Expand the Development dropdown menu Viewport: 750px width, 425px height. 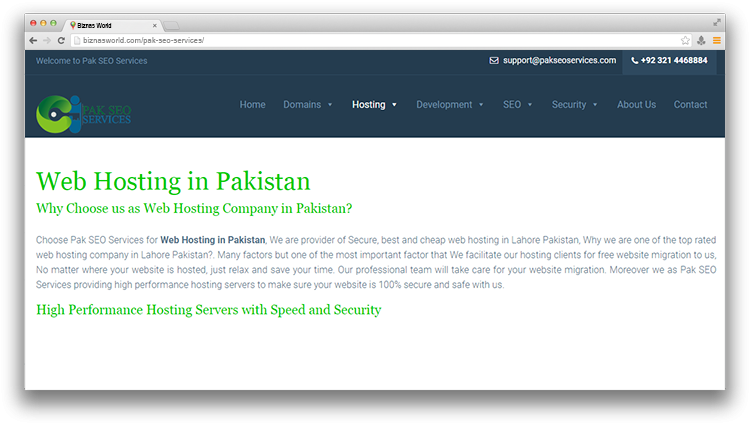tap(450, 105)
